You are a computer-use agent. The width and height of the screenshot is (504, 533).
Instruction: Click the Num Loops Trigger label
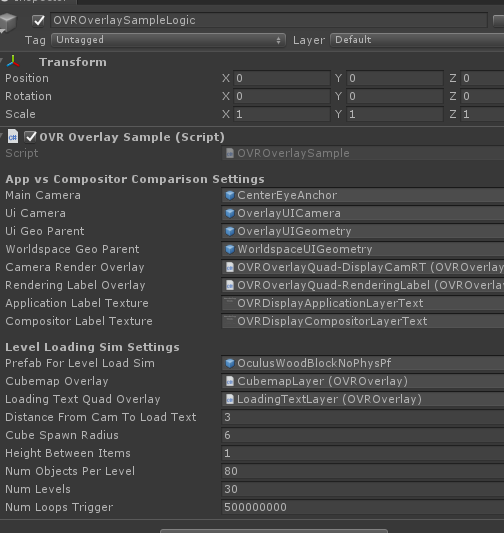pyautogui.click(x=59, y=508)
